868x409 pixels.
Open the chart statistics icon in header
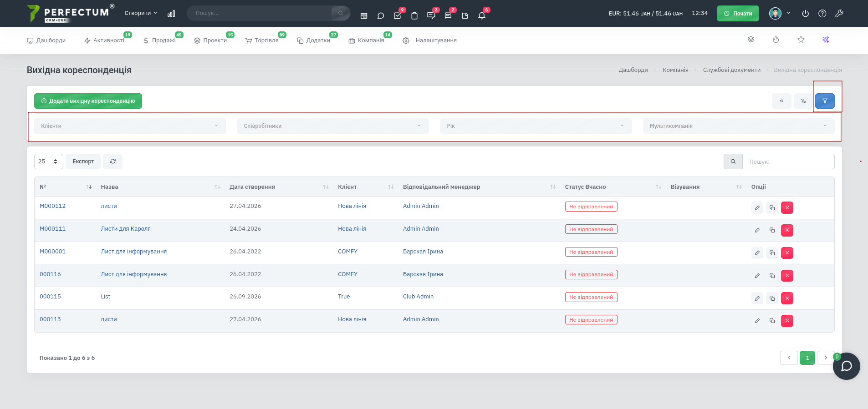click(171, 14)
